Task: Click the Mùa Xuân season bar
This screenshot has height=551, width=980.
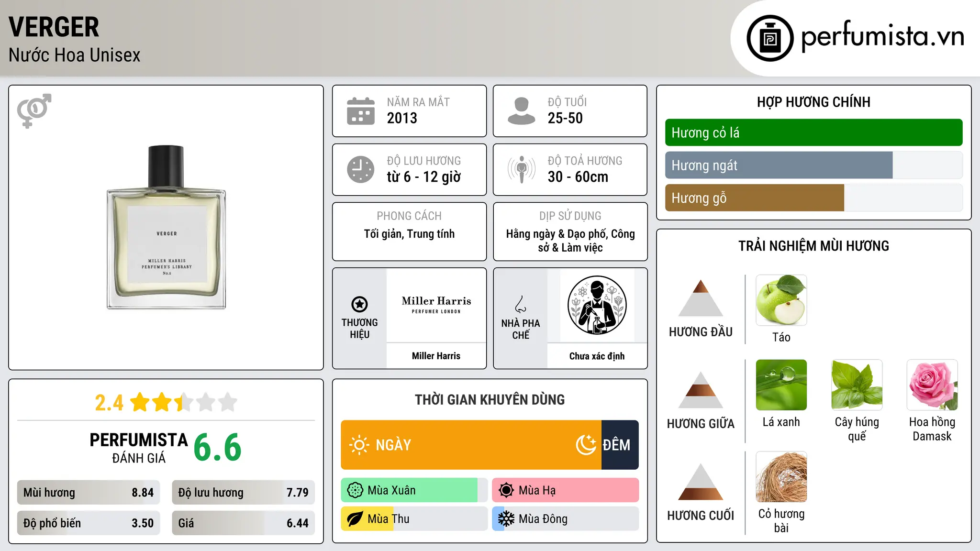Action: coord(414,490)
